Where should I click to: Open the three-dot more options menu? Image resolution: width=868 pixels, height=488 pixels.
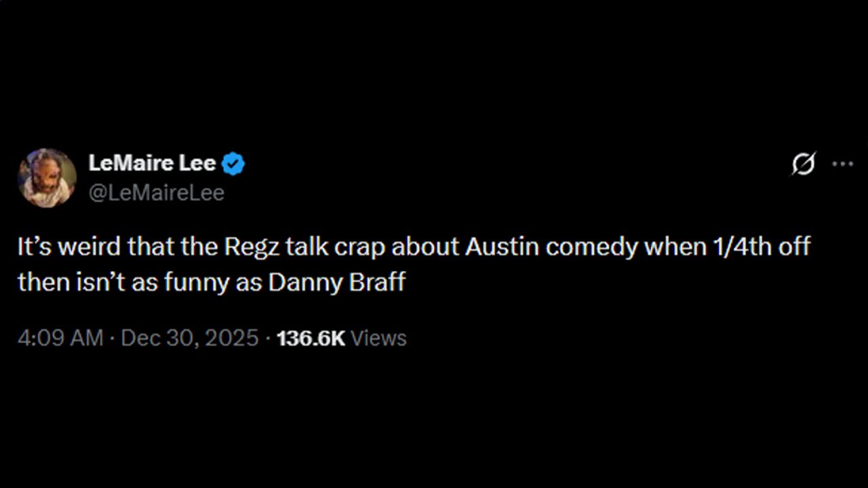tap(843, 163)
